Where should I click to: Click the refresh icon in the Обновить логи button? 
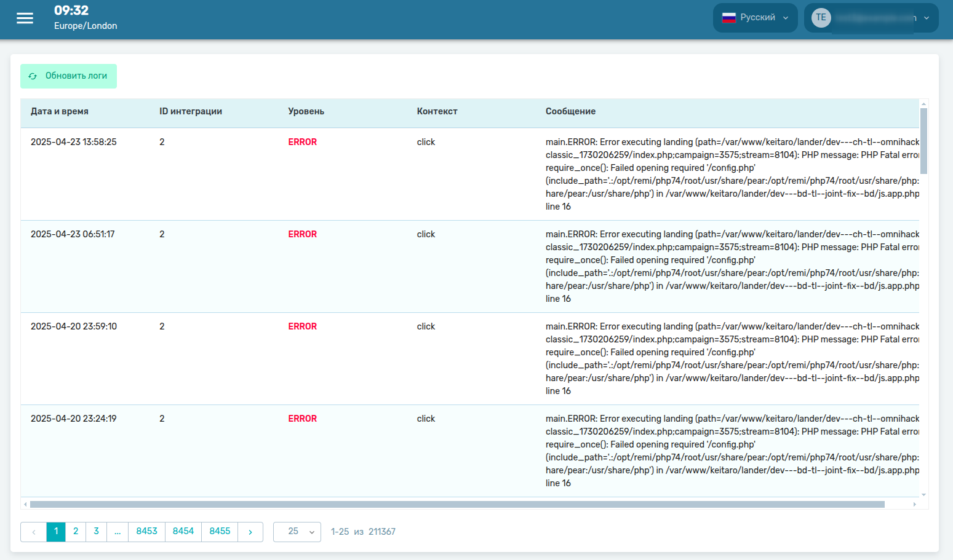[x=33, y=76]
